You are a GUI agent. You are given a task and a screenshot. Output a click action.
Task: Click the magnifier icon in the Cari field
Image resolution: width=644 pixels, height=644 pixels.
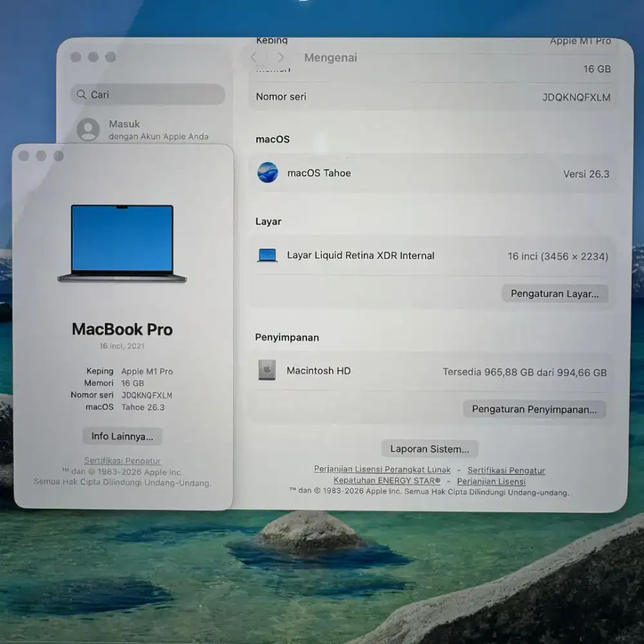point(81,94)
